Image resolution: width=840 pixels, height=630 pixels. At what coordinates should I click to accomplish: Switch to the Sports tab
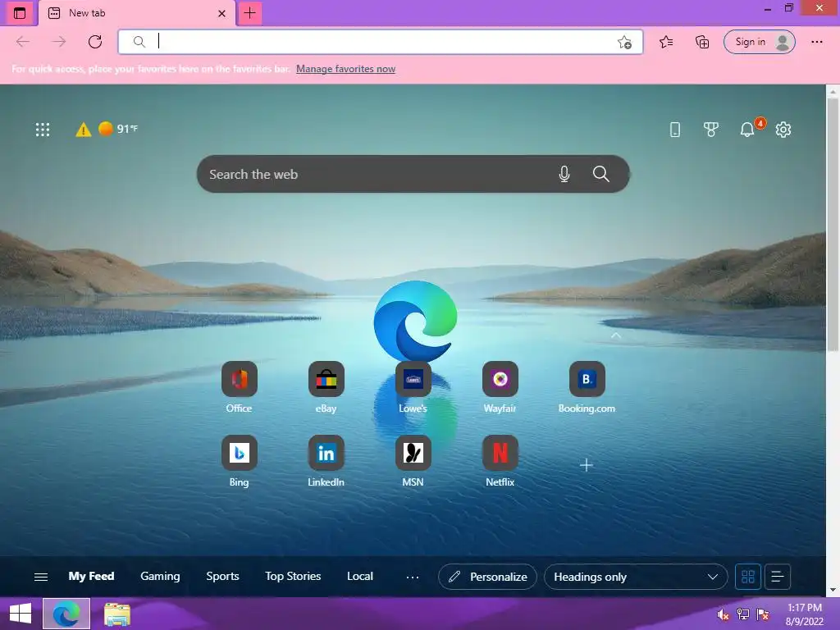coord(222,577)
